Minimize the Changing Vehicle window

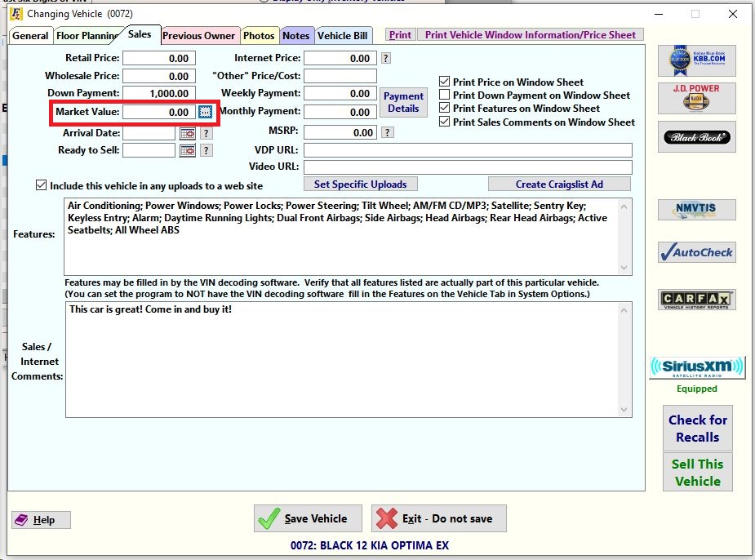pos(659,14)
